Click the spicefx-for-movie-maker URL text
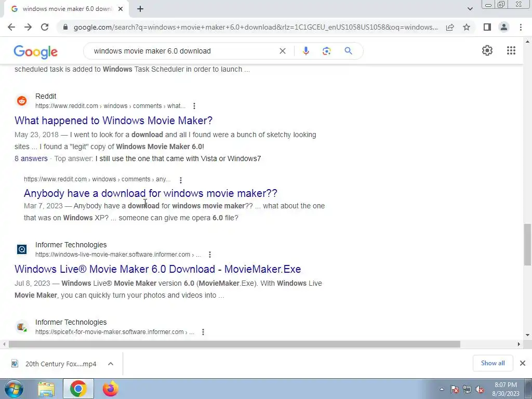The width and height of the screenshot is (532, 399). click(x=115, y=332)
